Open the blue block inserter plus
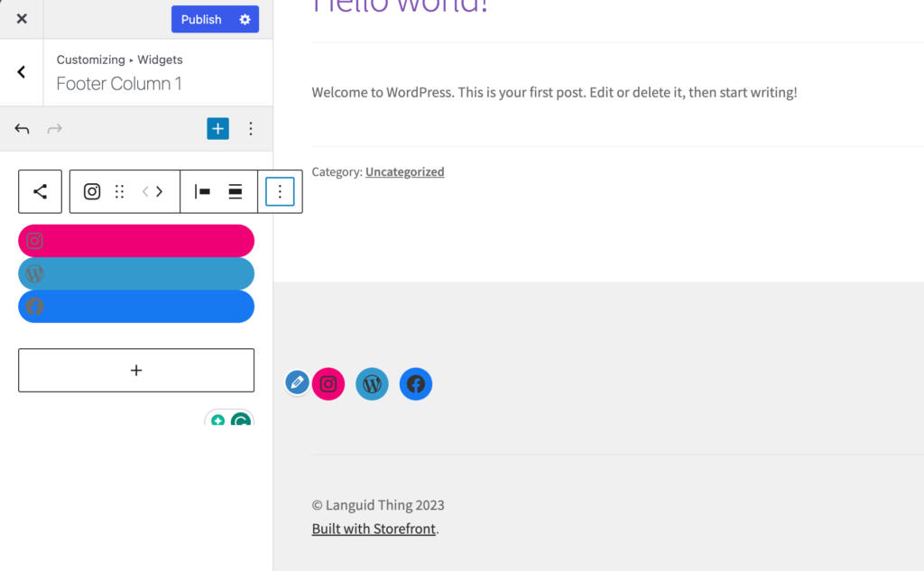 pyautogui.click(x=217, y=128)
